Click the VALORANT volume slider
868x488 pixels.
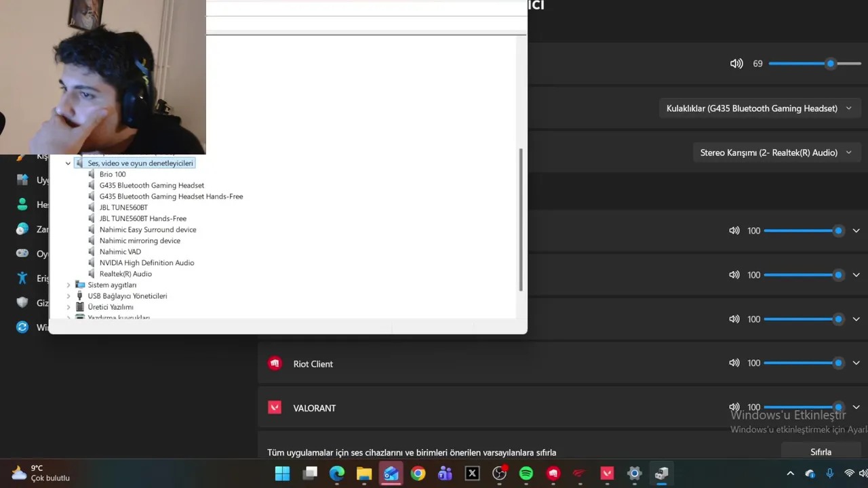(804, 407)
